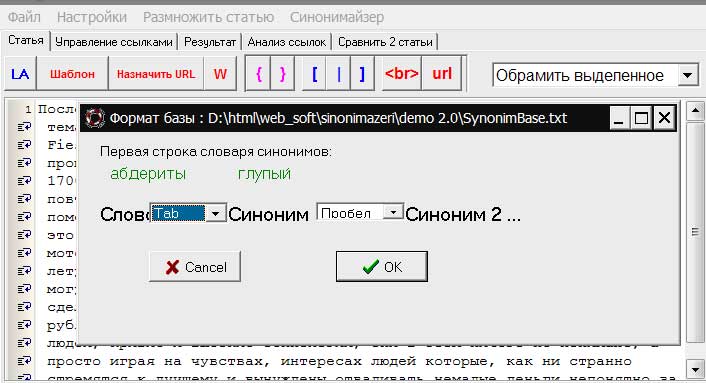Image resolution: width=706 pixels, height=383 pixels.
Task: Click line-wrap icon beside '170' line
Action: (x=24, y=181)
